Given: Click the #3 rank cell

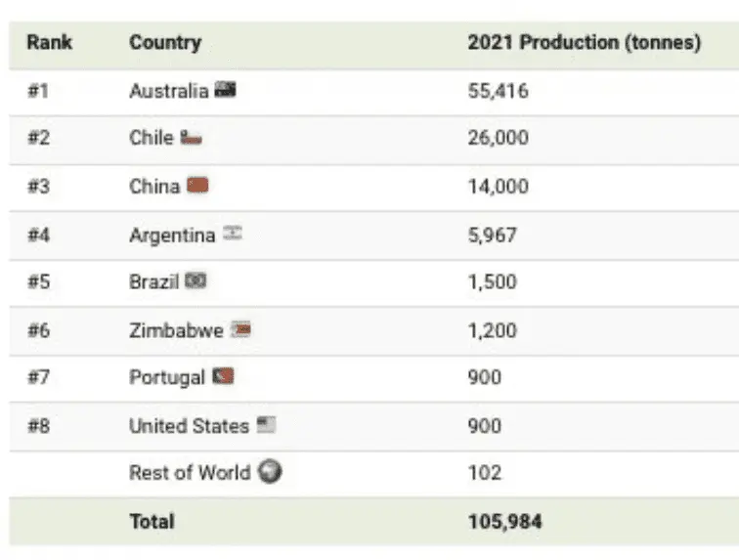Looking at the screenshot, I should 38,186.
